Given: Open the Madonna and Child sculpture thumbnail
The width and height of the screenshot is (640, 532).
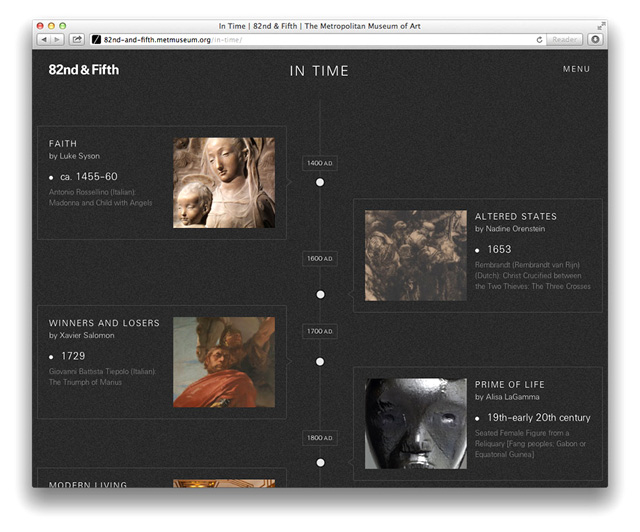Looking at the screenshot, I should point(224,183).
